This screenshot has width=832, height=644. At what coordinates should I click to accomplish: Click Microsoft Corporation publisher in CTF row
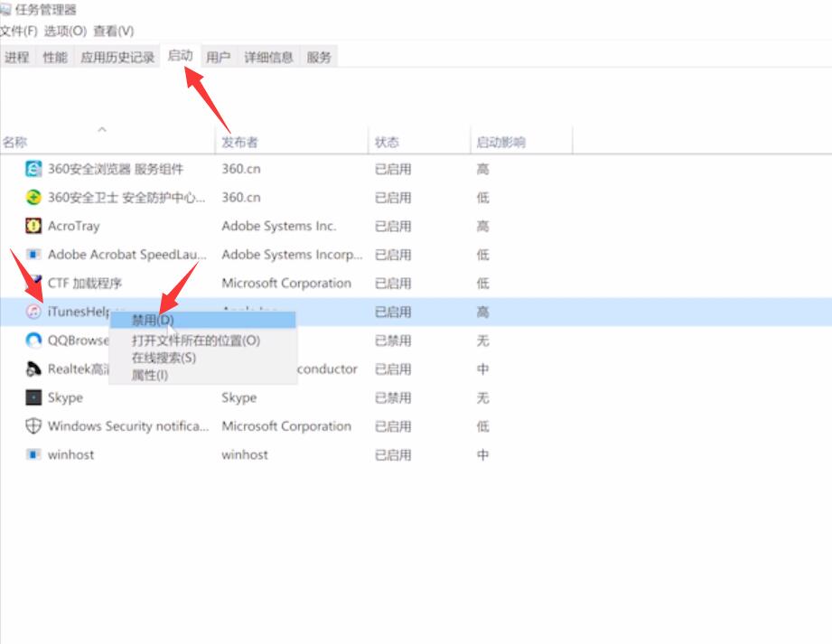point(286,284)
